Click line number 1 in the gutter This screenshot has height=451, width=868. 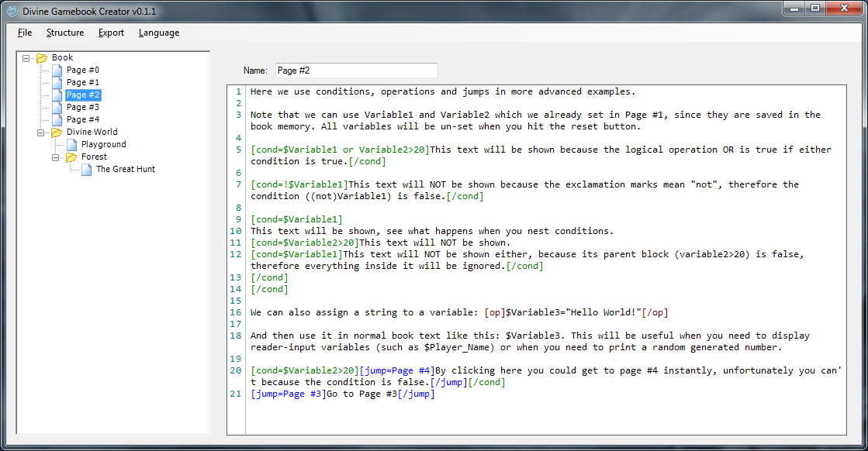pos(239,91)
